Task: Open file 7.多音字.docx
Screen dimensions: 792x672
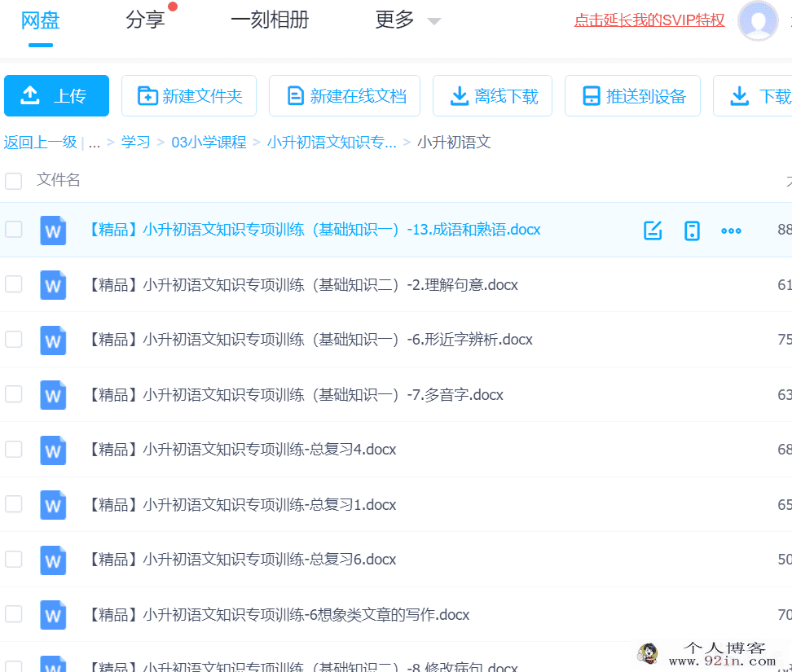Action: tap(297, 394)
